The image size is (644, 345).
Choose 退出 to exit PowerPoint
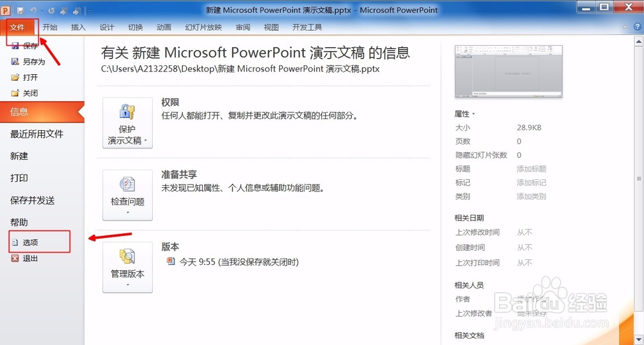pyautogui.click(x=24, y=258)
